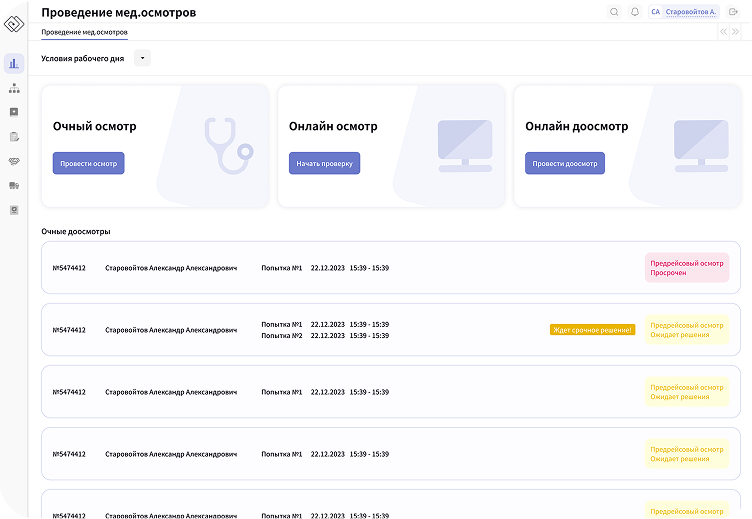Open the Старовойтов А. user profile menu
This screenshot has width=752, height=519.
684,12
